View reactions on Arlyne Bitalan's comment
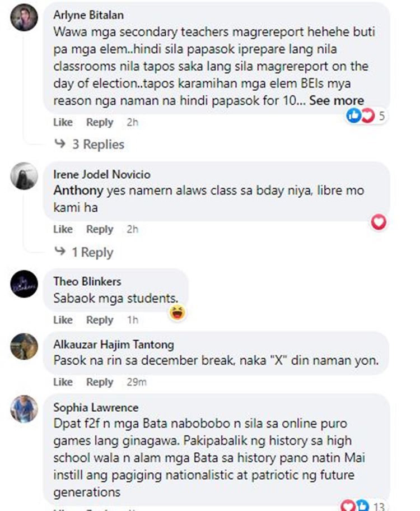Screen dimensions: 420x511 click(x=366, y=115)
